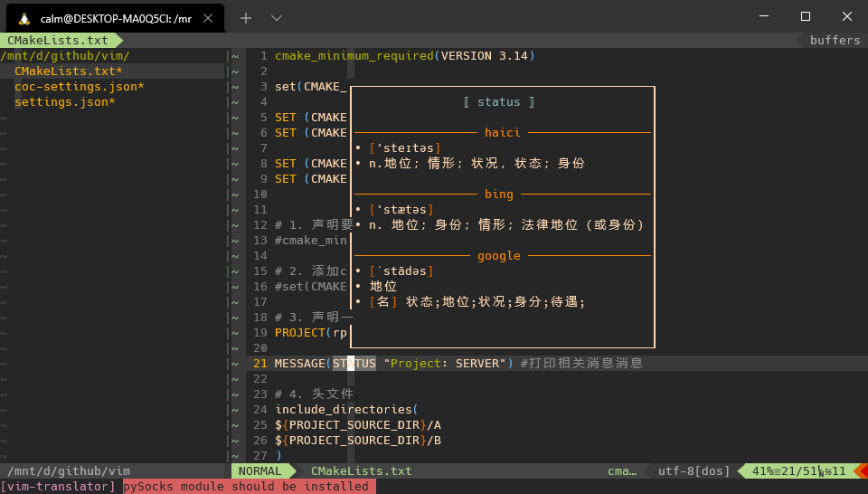Click #cmake_min comment on line 13
The width and height of the screenshot is (868, 494).
[311, 241]
